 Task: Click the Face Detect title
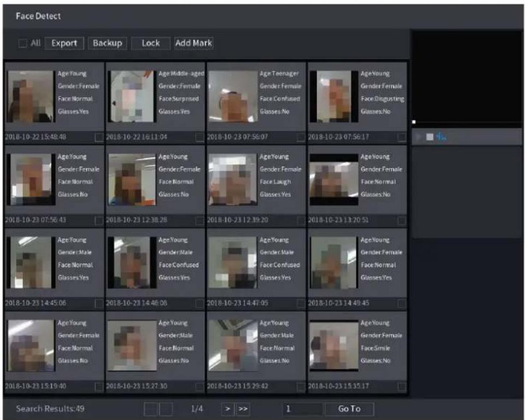click(x=38, y=16)
